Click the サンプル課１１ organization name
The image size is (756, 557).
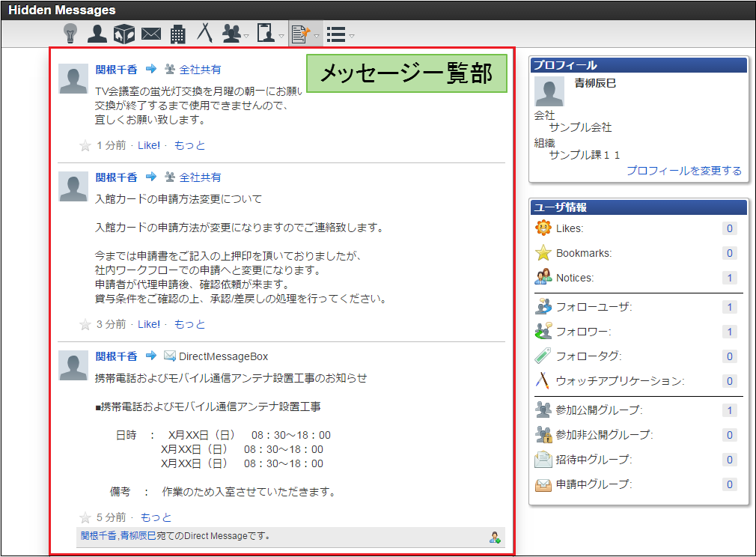(585, 155)
